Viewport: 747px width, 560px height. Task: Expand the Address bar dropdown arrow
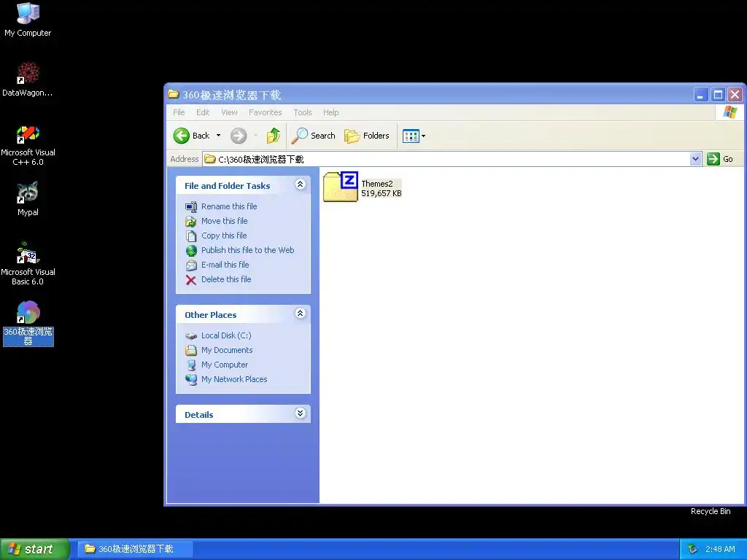[695, 159]
